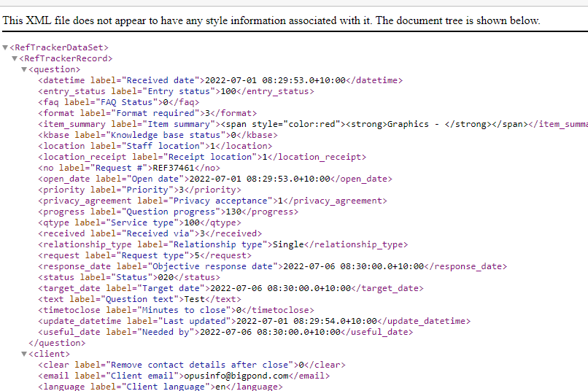Click the datetime Received date line
The height and width of the screenshot is (391, 588).
click(x=220, y=80)
